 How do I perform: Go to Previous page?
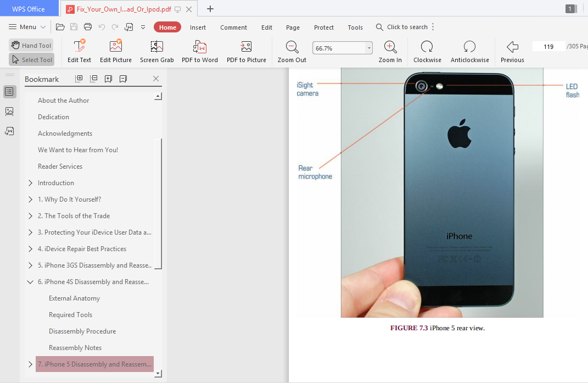pos(512,51)
